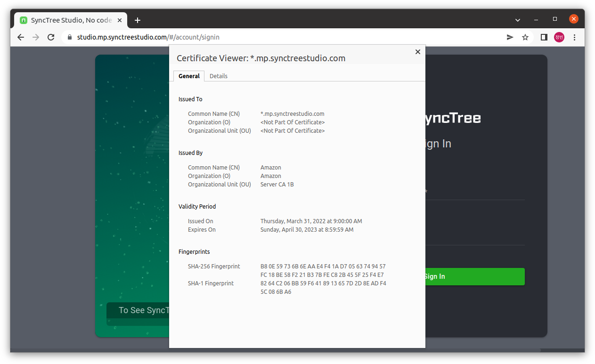Close the SyncTree Studio tab

[x=120, y=20]
